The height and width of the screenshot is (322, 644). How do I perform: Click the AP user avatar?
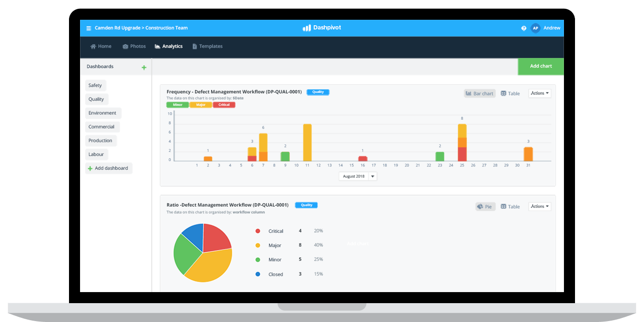535,28
